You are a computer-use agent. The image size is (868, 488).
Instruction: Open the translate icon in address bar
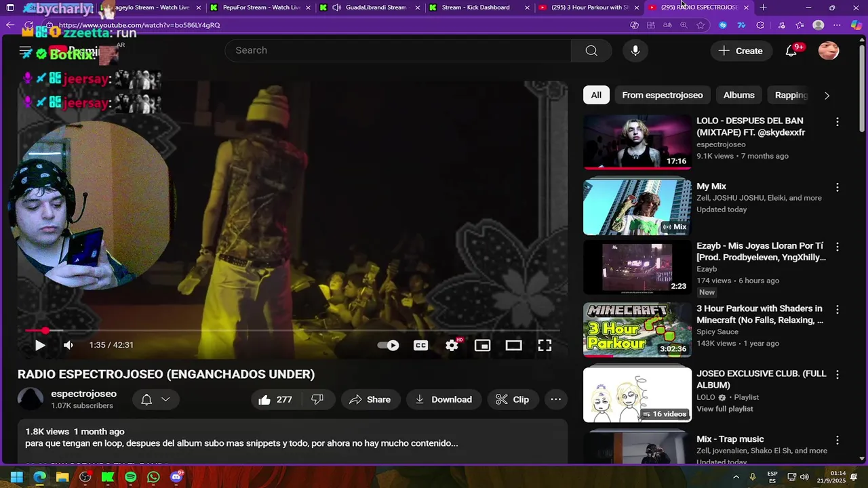click(x=667, y=25)
